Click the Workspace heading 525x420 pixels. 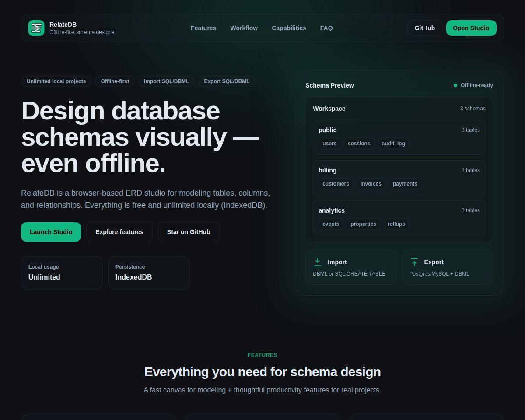(x=329, y=108)
